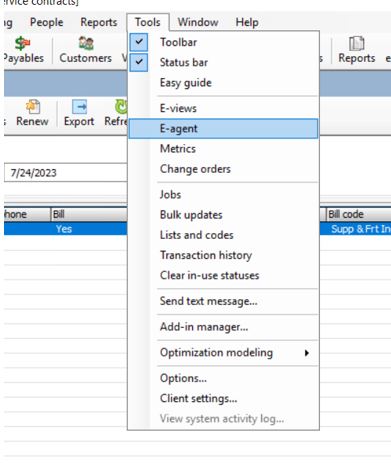Click the Refresh icon

[x=116, y=113]
